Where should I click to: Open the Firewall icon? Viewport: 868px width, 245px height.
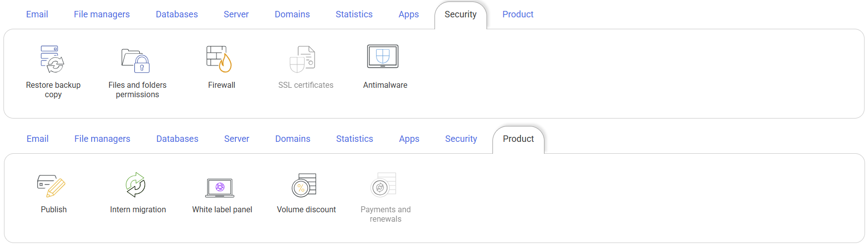click(x=219, y=59)
